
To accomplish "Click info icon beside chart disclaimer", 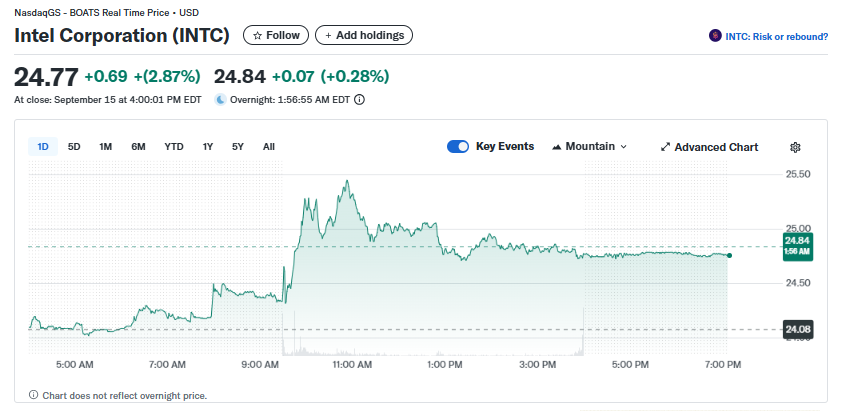I will point(33,395).
